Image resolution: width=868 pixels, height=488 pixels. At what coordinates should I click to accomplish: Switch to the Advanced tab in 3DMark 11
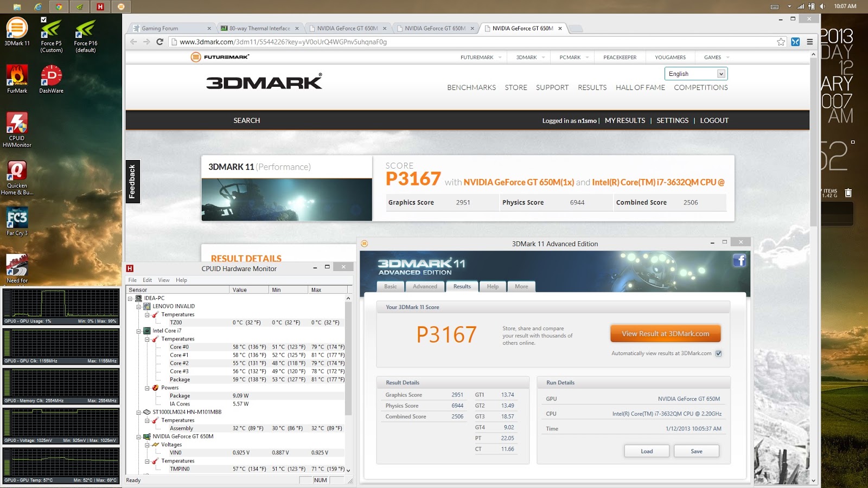point(425,286)
